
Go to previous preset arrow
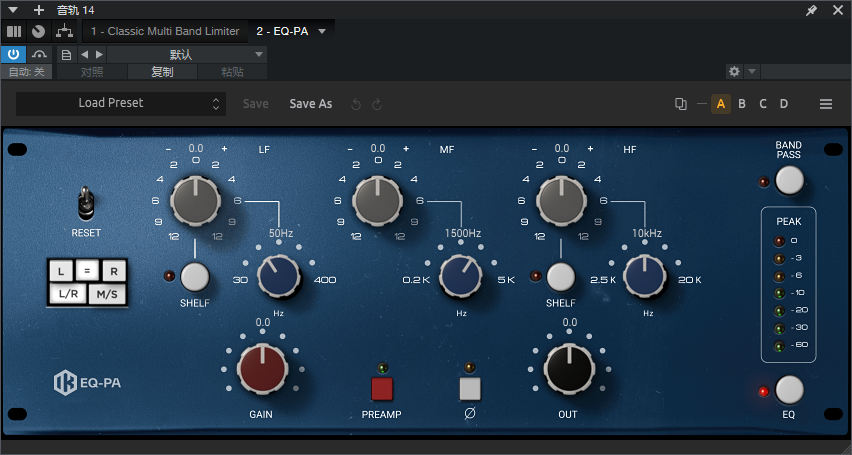click(x=84, y=55)
